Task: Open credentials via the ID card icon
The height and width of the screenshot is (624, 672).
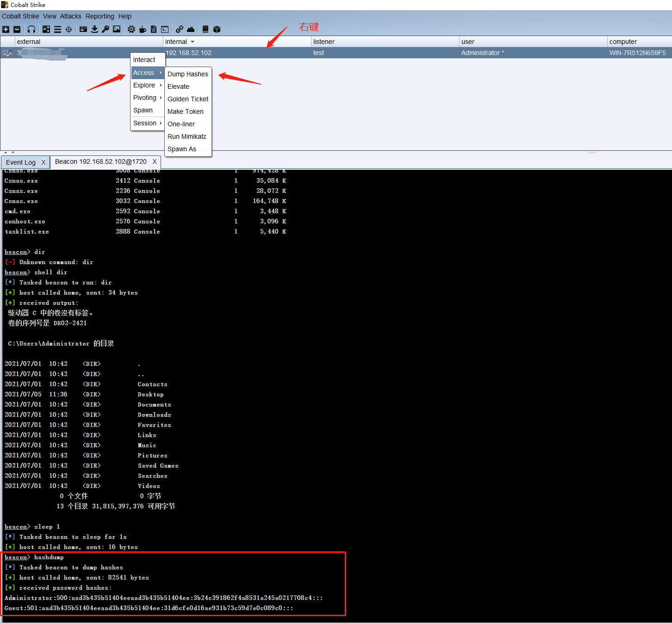Action: (83, 30)
